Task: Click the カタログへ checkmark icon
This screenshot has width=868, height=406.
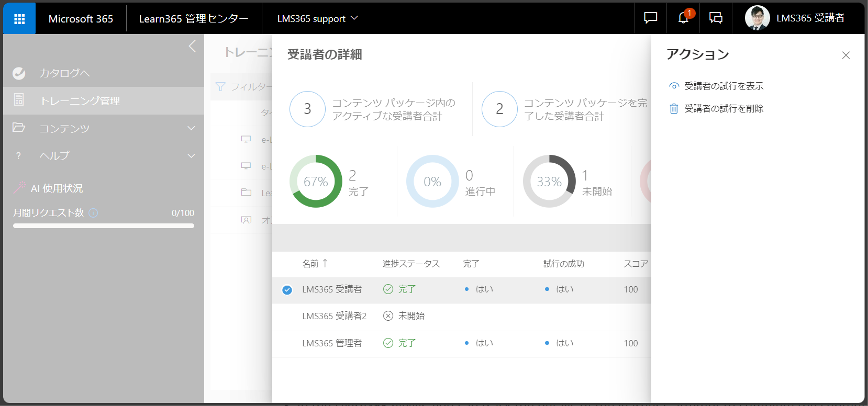Action: [x=19, y=73]
